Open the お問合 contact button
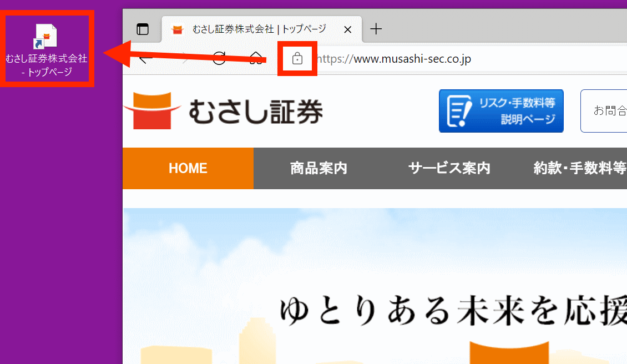 click(604, 111)
